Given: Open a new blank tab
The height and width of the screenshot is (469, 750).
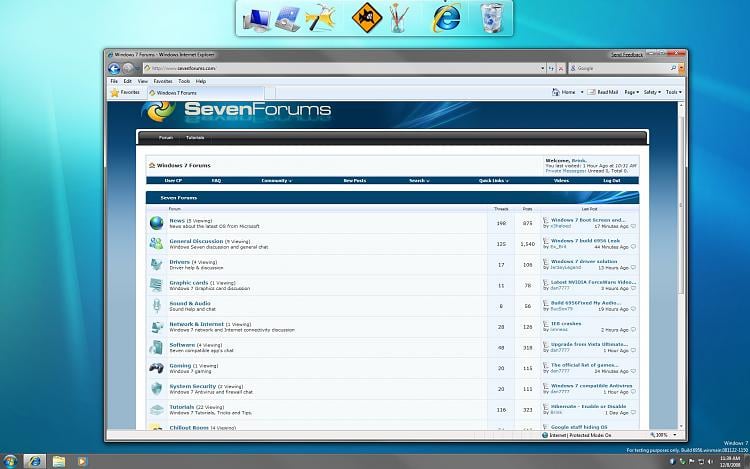Looking at the screenshot, I should pos(270,93).
